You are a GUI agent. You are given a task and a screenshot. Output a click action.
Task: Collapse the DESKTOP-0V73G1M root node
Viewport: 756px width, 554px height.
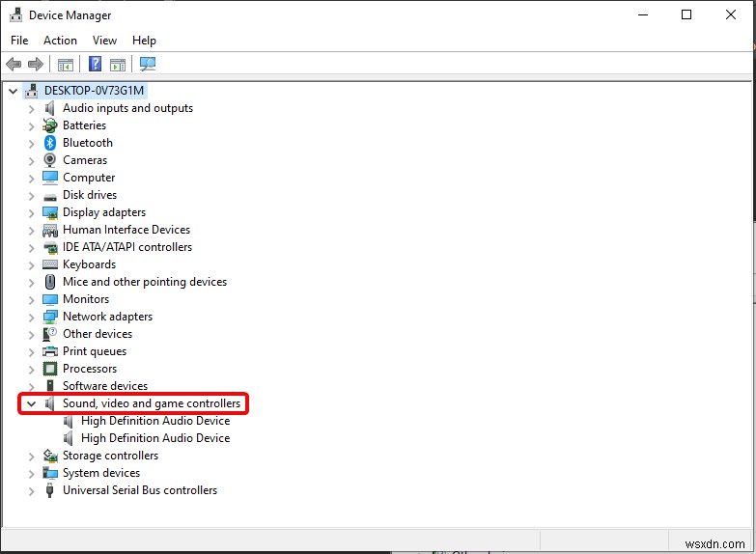13,91
